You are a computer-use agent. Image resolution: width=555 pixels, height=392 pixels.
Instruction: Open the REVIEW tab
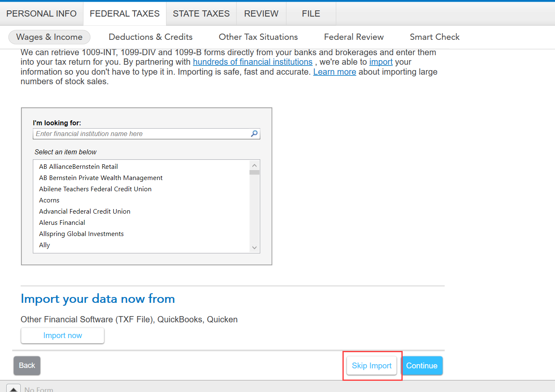tap(261, 14)
